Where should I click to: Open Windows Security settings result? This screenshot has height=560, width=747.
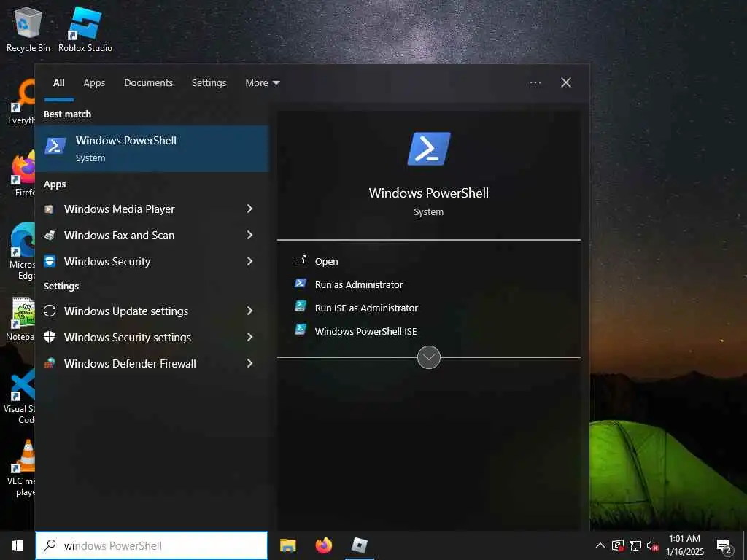[x=152, y=337]
